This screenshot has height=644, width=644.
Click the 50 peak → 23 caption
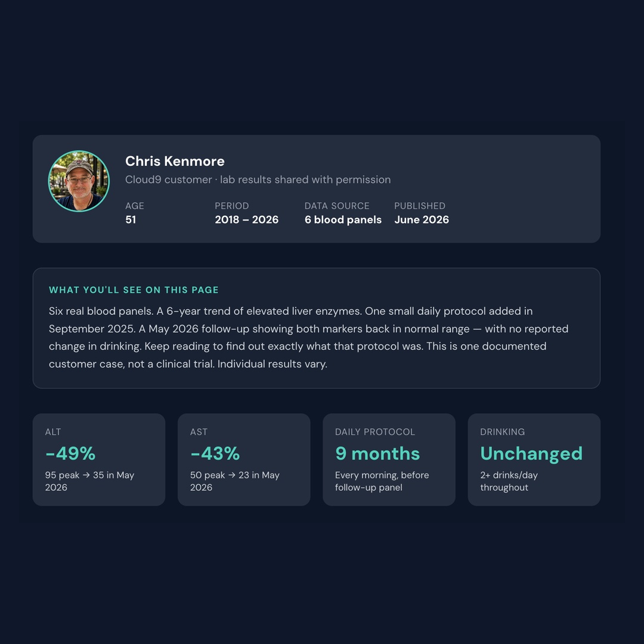[x=234, y=481]
